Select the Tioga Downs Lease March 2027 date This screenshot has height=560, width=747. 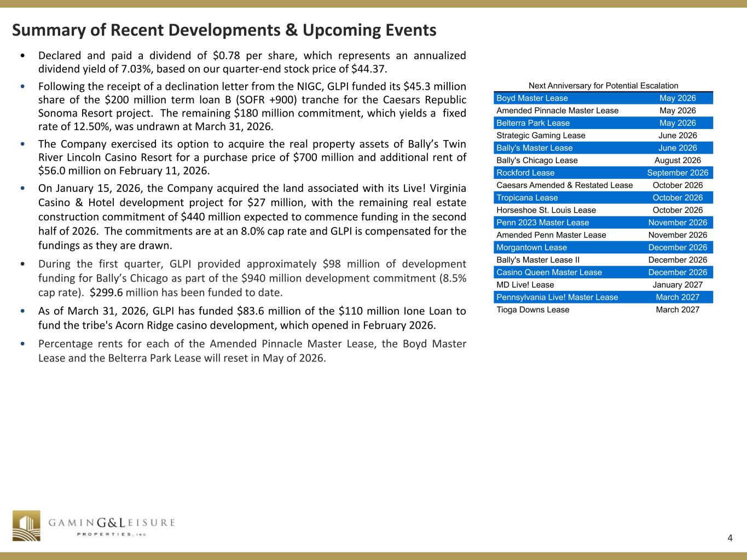677,310
